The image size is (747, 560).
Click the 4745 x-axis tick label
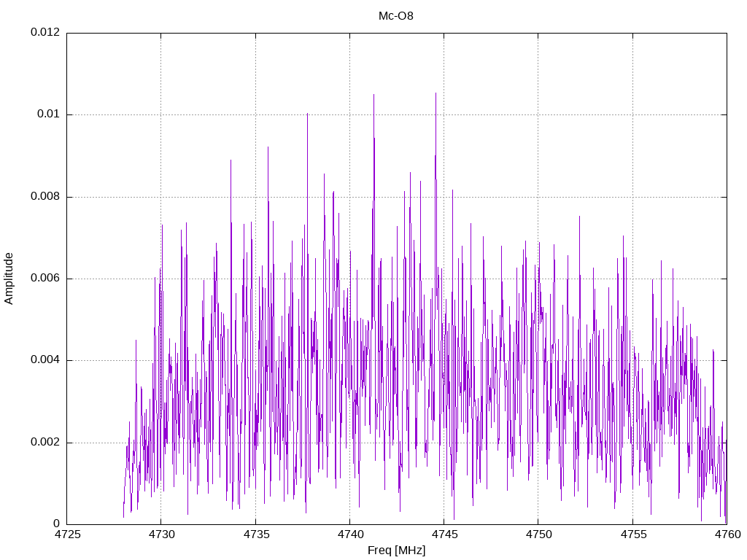444,534
